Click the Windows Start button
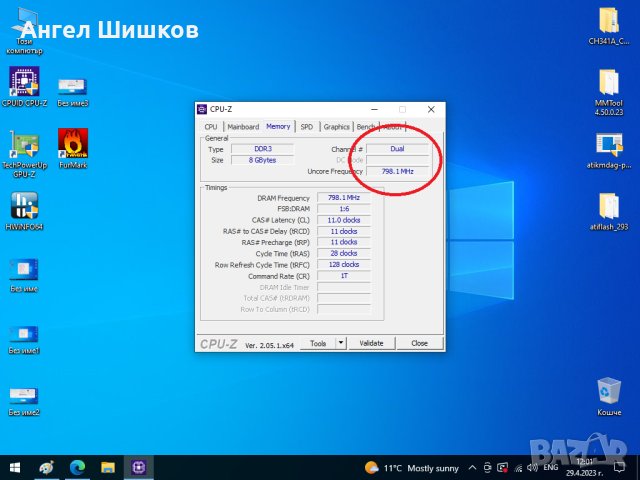This screenshot has width=640, height=480. click(15, 467)
